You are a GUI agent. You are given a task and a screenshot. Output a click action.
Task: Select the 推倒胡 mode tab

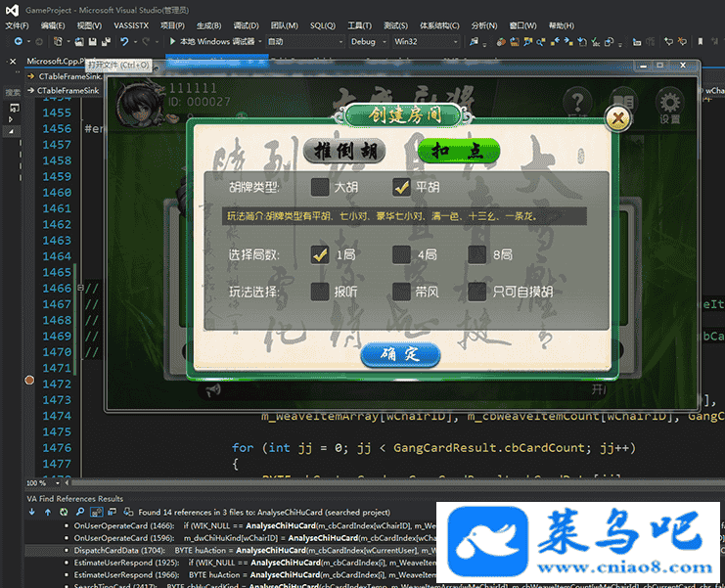342,152
